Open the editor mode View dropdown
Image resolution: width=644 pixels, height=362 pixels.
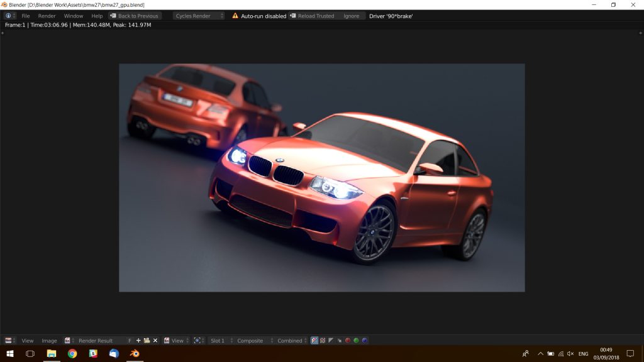tap(176, 340)
